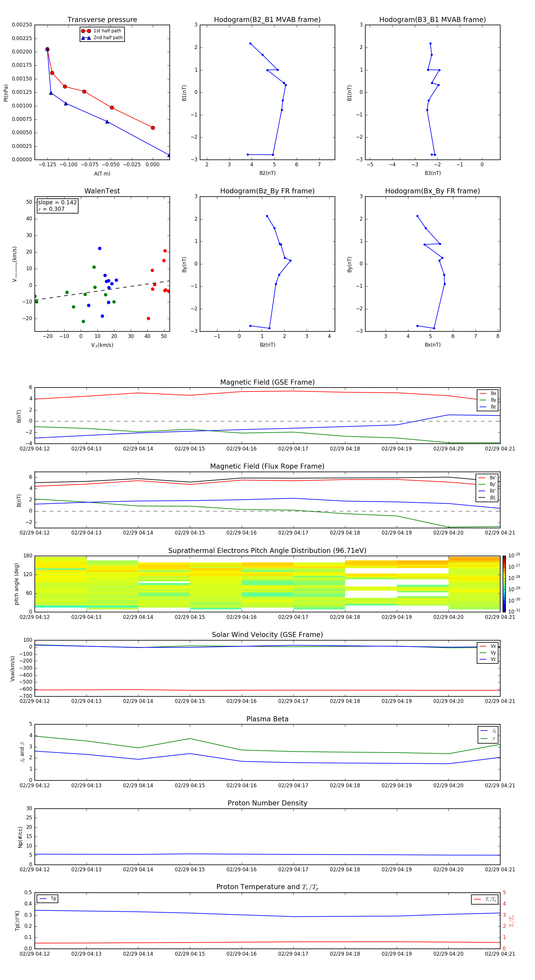The height and width of the screenshot is (980, 535).
Task: Select the "slope = 0.142" annotation
Action: pos(57,203)
